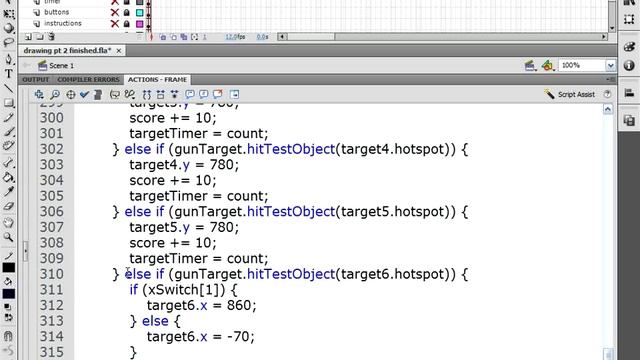This screenshot has height=360, width=640.
Task: Open the Align panel from dock
Action: [x=629, y=93]
